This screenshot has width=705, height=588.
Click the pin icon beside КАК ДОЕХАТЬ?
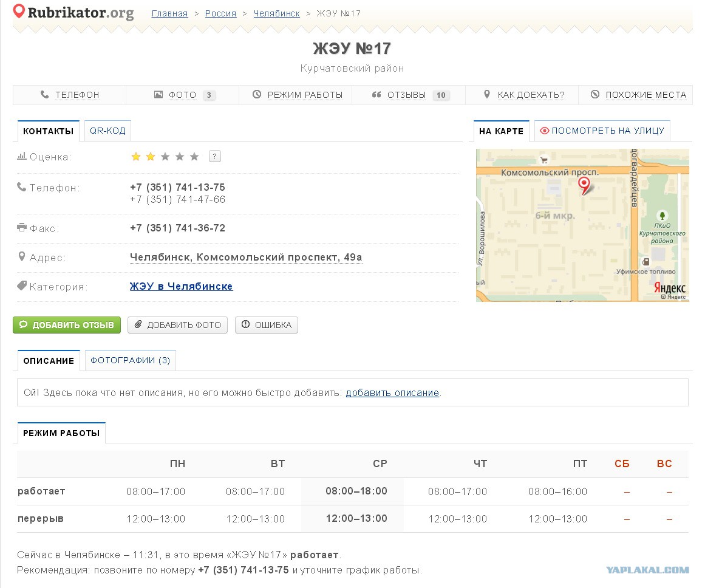[x=487, y=95]
